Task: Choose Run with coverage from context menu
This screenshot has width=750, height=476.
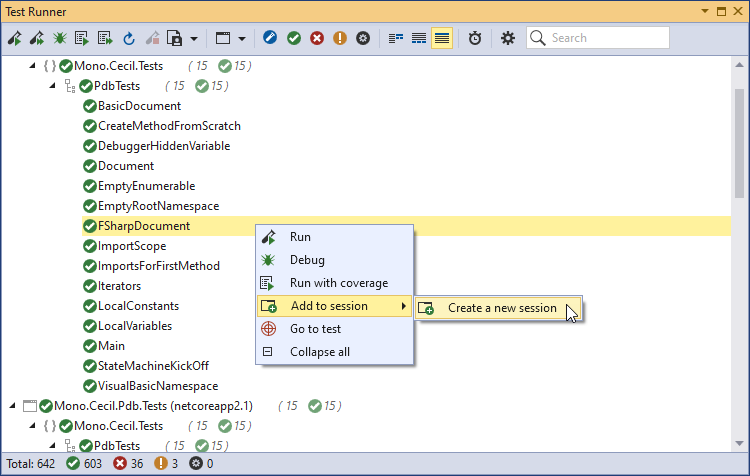Action: tap(338, 283)
